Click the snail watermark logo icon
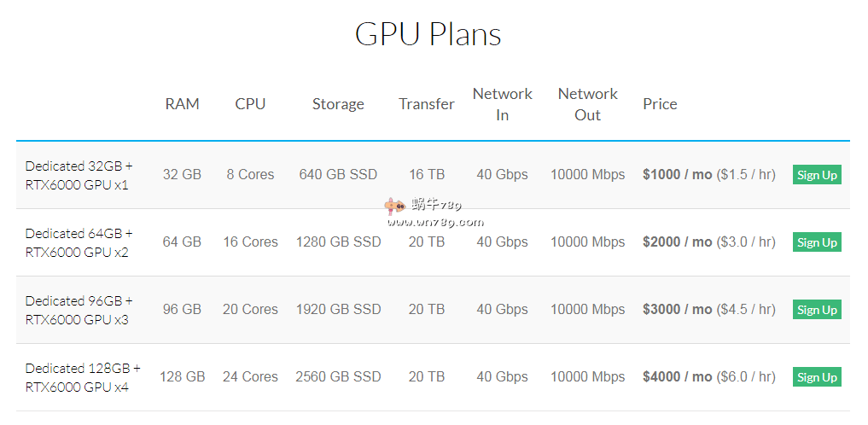 [393, 205]
